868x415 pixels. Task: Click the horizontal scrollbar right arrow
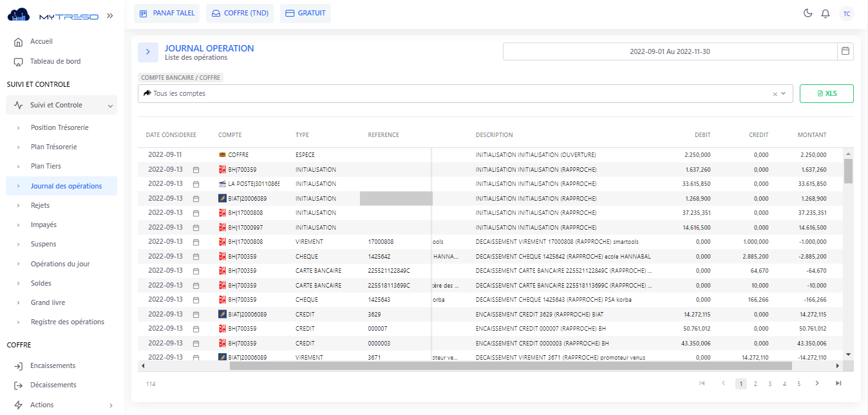tap(838, 365)
